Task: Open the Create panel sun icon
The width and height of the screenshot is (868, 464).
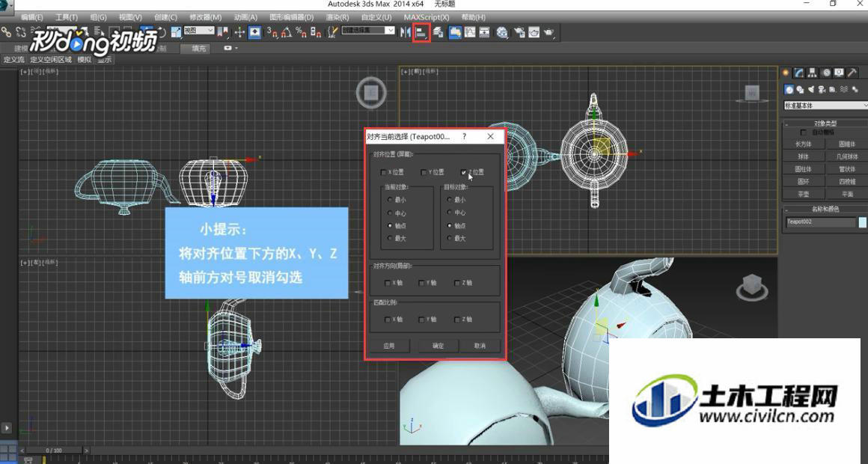Action: tap(786, 73)
